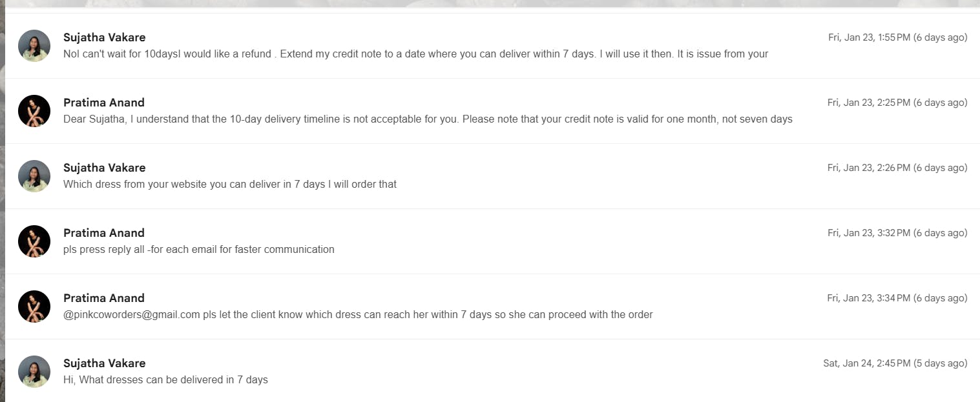This screenshot has height=402, width=980.
Task: Open message mentioning @pinkcoworders@gmail.com
Action: click(x=358, y=315)
